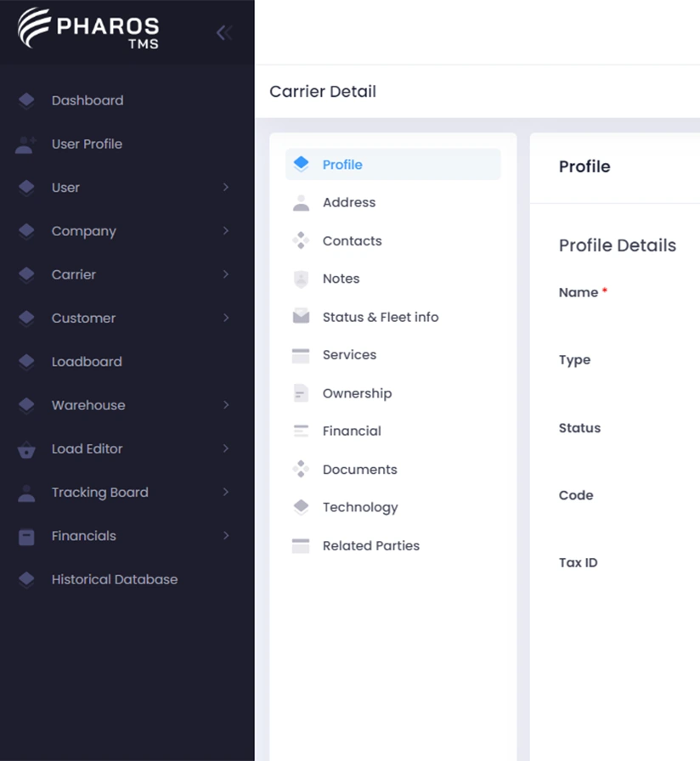Expand the User menu chevron
The image size is (700, 761).
226,188
